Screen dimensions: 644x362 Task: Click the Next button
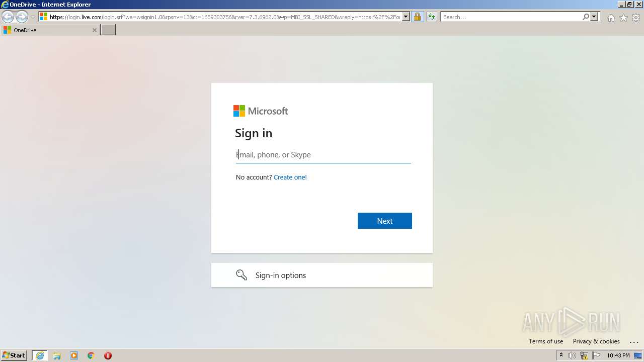pyautogui.click(x=385, y=221)
